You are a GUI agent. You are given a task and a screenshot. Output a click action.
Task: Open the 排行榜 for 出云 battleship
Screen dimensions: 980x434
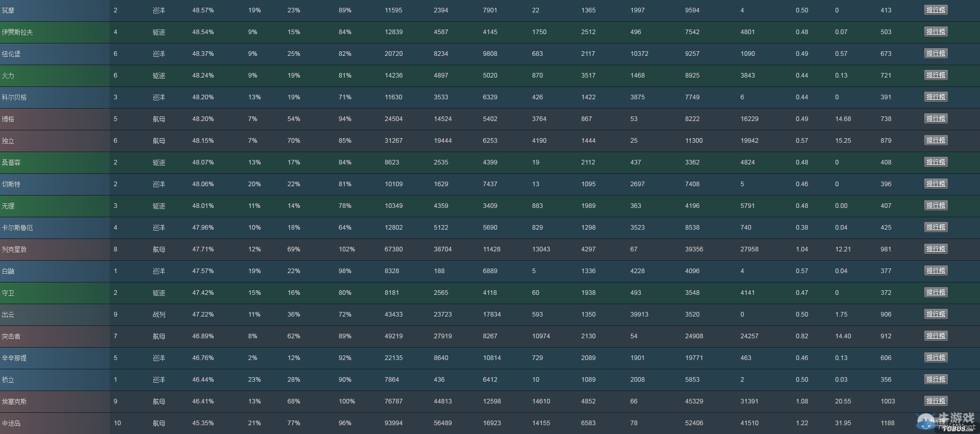coord(936,314)
